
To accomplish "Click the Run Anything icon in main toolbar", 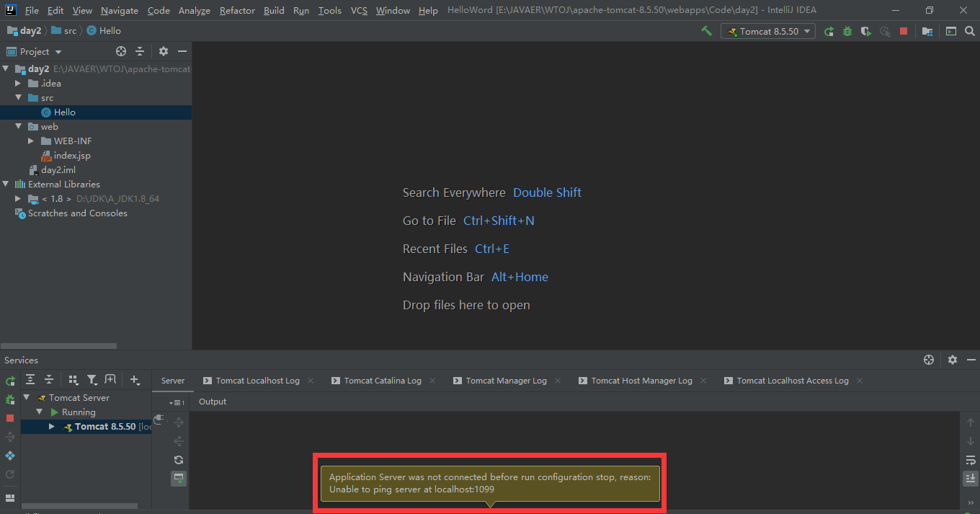I will [x=951, y=31].
